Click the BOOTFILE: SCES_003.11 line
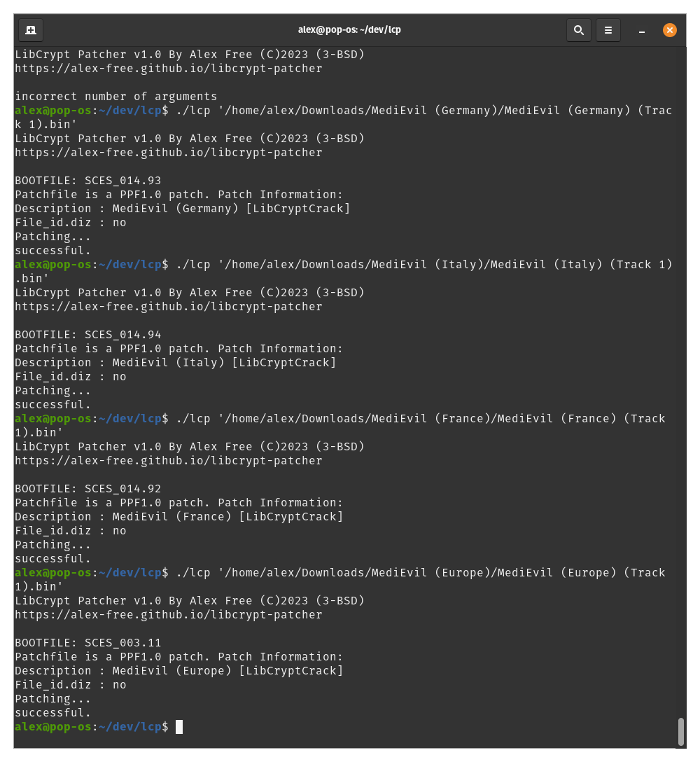 [x=88, y=643]
